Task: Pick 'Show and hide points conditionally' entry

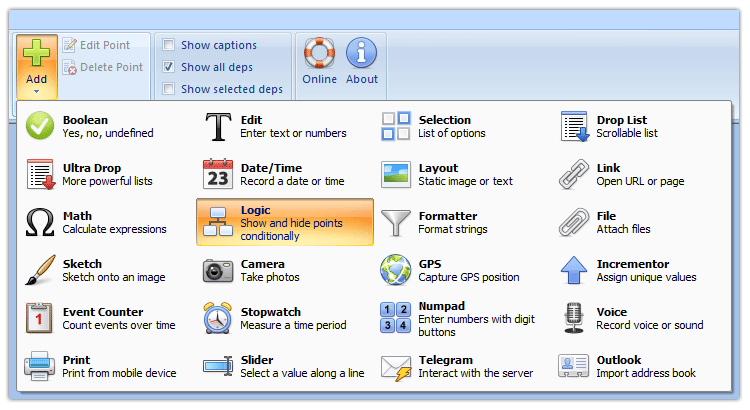Action: 291,230
